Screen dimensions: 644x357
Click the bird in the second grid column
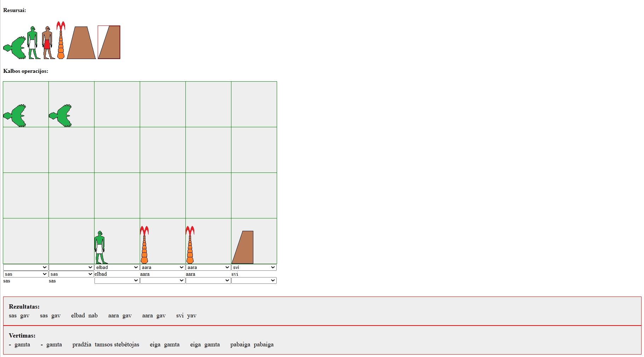(x=60, y=116)
